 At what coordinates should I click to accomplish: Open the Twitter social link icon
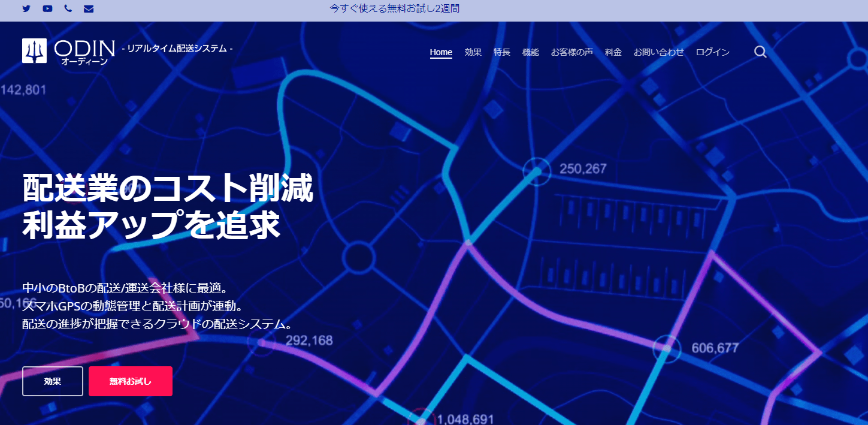(x=26, y=9)
